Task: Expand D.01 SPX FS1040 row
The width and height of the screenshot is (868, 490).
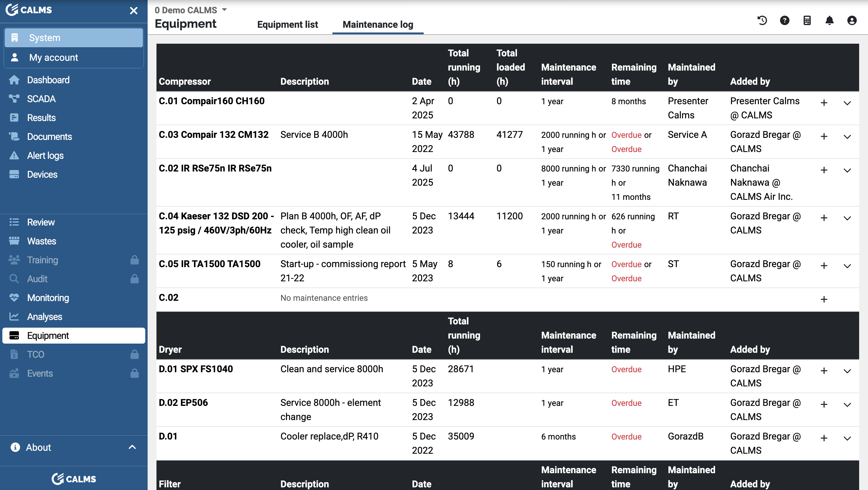Action: (847, 371)
